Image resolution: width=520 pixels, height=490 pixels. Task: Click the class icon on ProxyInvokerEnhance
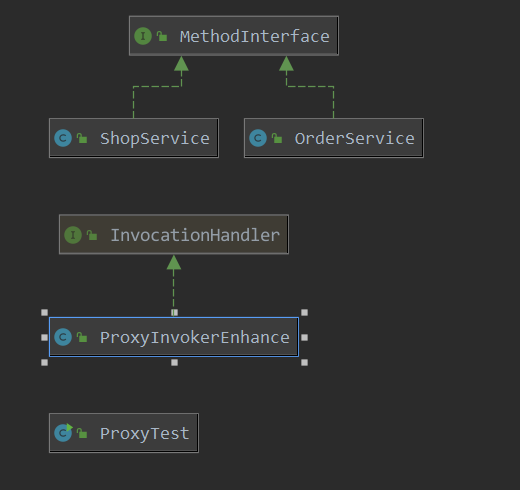point(63,337)
